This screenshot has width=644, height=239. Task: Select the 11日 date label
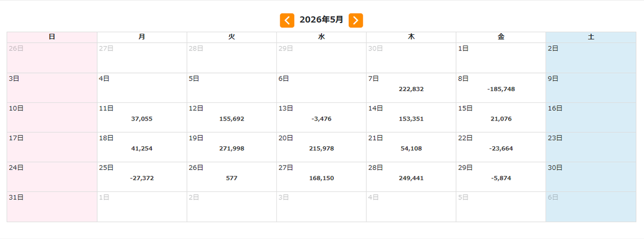106,108
